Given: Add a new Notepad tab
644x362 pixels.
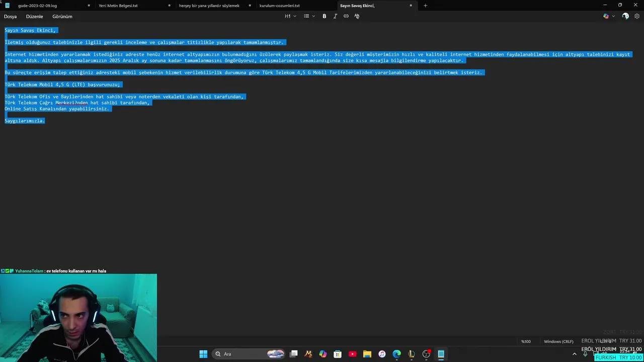Looking at the screenshot, I should (x=425, y=6).
